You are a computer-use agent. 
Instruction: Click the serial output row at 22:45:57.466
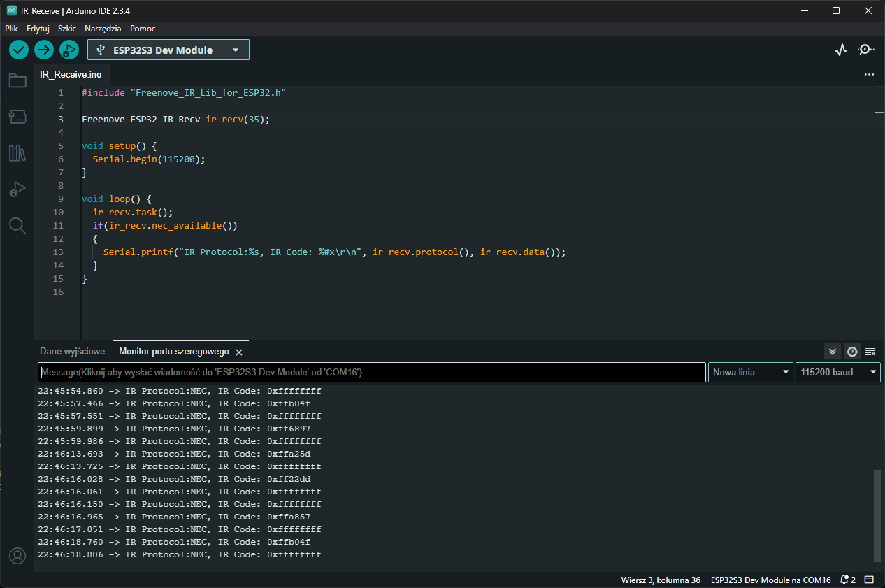pyautogui.click(x=174, y=403)
